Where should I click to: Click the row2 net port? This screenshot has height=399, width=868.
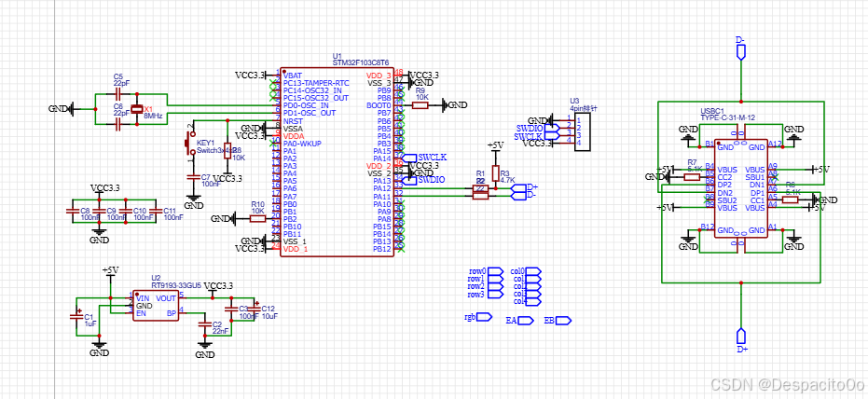(495, 286)
